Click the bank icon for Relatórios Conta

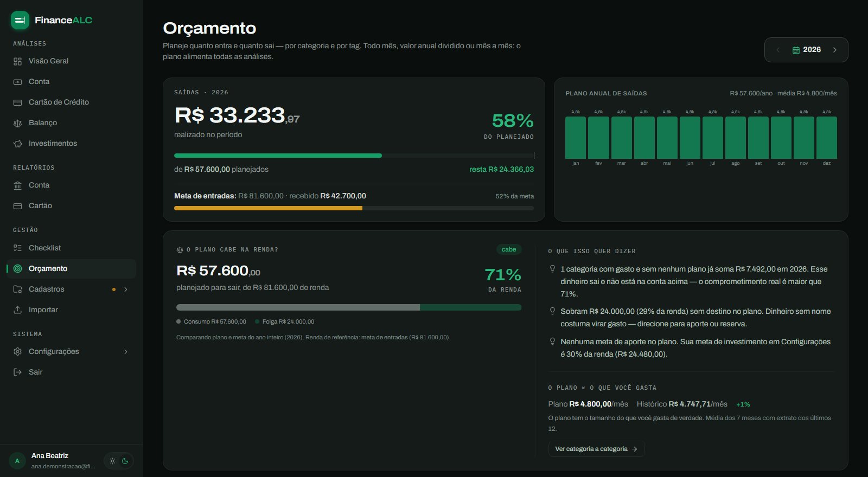point(17,185)
